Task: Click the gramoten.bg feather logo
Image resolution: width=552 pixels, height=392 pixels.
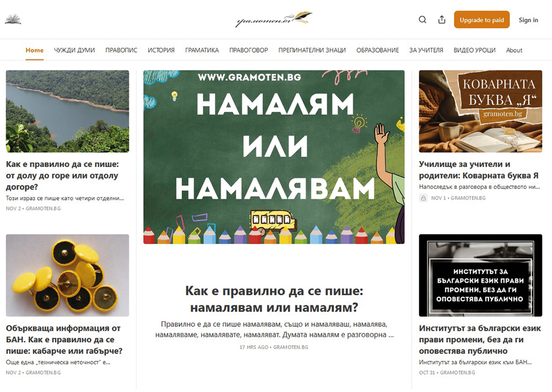Action: (x=274, y=20)
